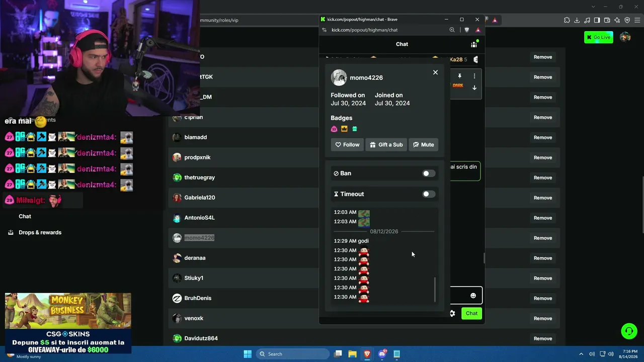Open chat settings gear
This screenshot has height=362, width=644.
click(x=452, y=313)
